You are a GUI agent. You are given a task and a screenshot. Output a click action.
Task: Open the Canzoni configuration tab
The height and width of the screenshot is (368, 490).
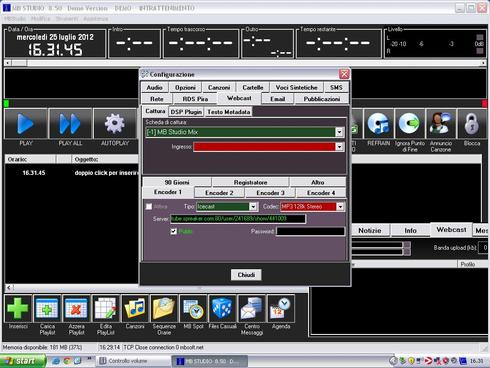coord(219,88)
